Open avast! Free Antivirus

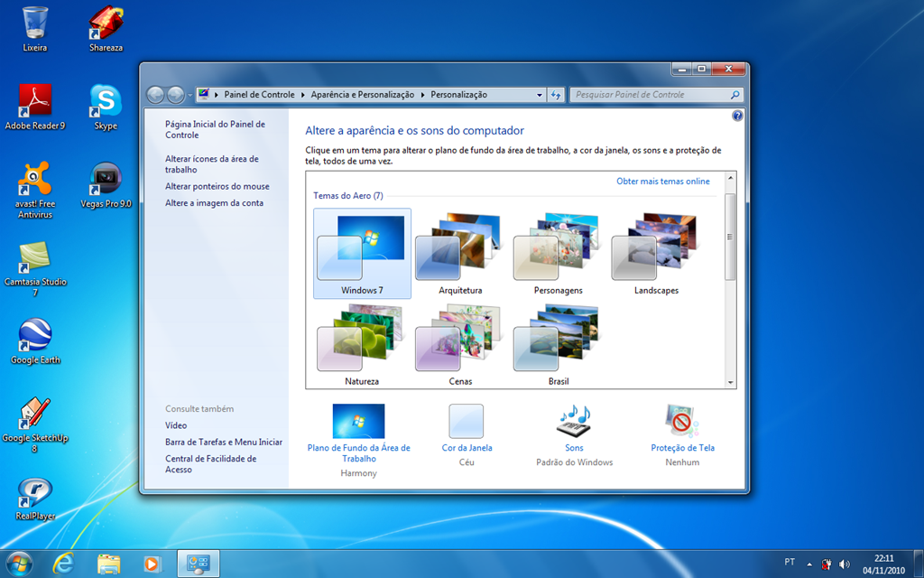coord(34,179)
